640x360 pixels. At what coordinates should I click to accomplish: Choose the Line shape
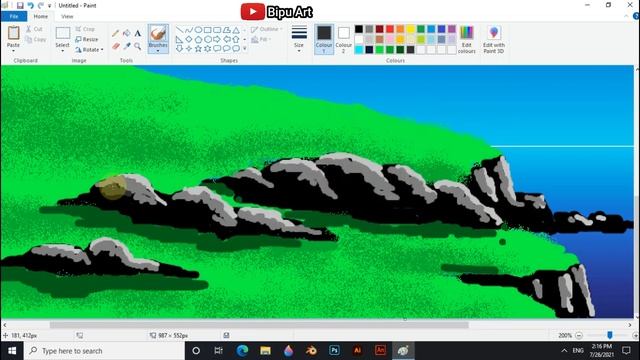[x=179, y=30]
